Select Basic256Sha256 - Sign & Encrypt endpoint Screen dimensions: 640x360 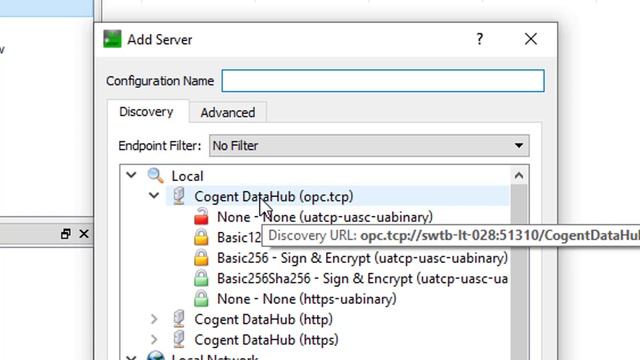pyautogui.click(x=362, y=278)
